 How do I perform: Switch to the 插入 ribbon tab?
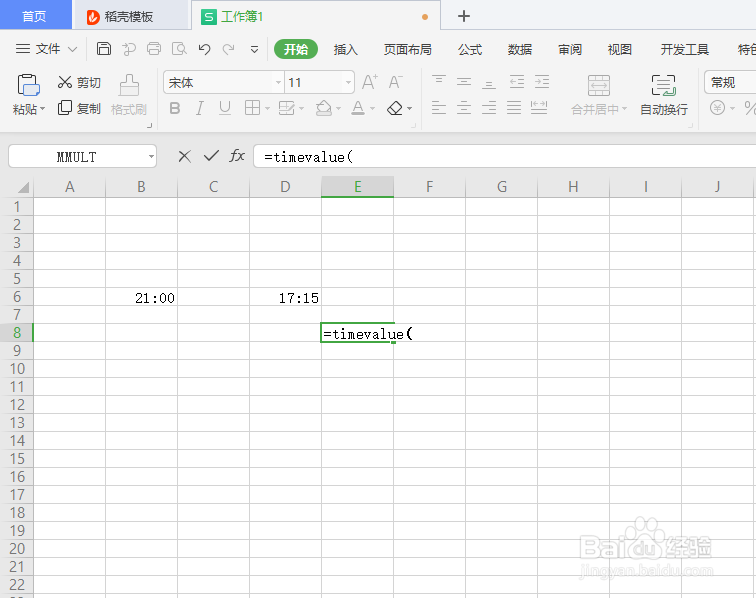[345, 49]
